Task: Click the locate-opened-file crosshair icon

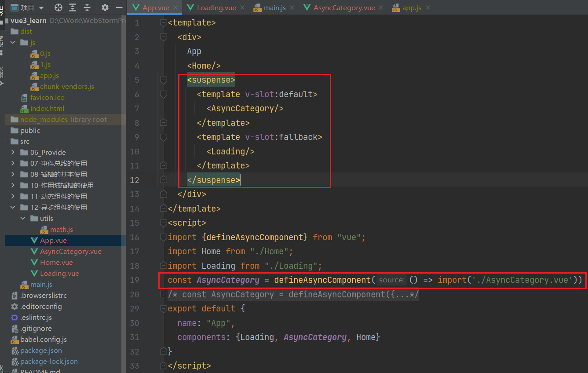Action: pos(58,7)
